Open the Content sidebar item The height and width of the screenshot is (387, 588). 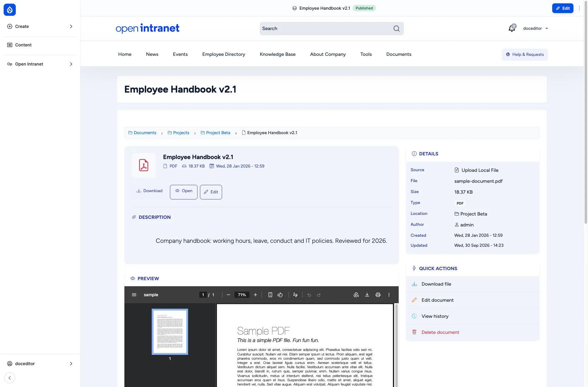click(40, 45)
